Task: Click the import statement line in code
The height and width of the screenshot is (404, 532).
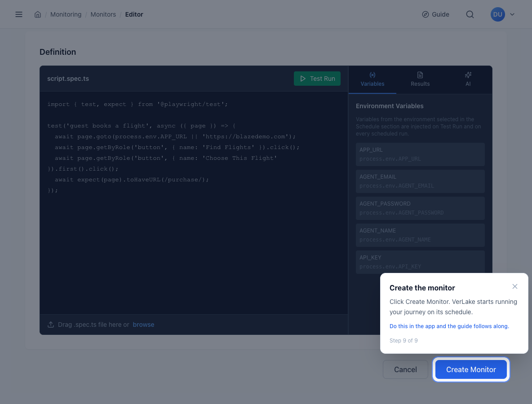Action: click(x=137, y=104)
